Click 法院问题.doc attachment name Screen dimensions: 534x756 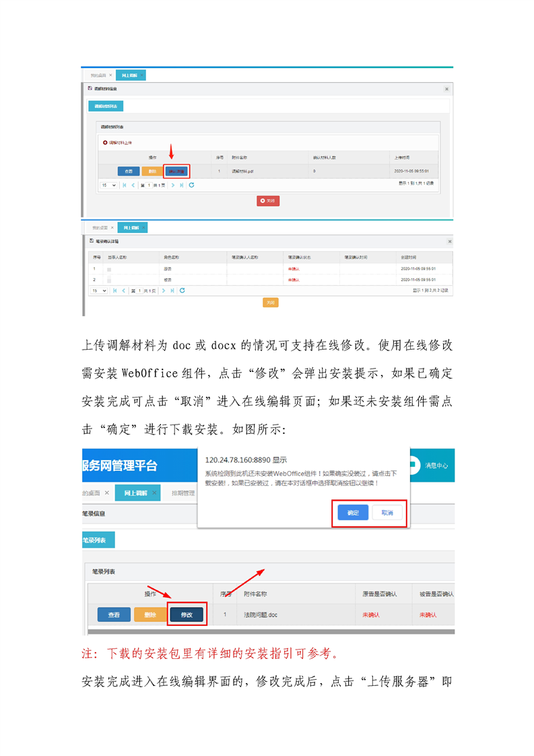tap(260, 615)
